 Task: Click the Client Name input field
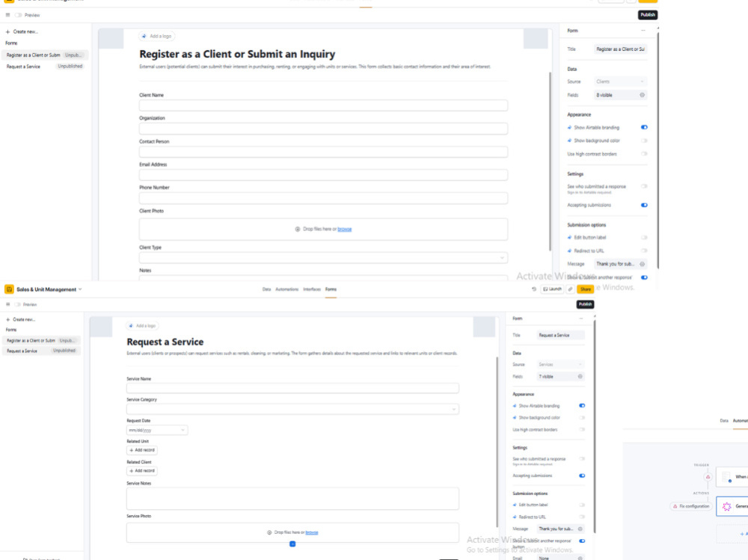323,105
